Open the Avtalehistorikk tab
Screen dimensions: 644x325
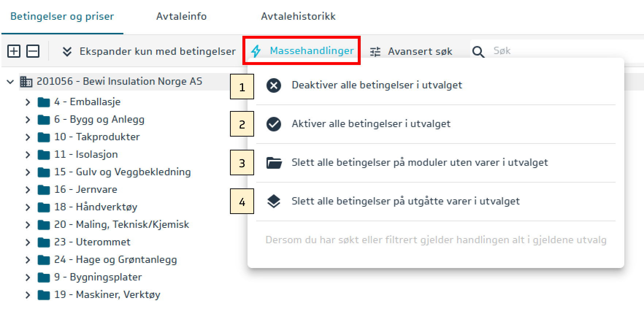click(298, 16)
